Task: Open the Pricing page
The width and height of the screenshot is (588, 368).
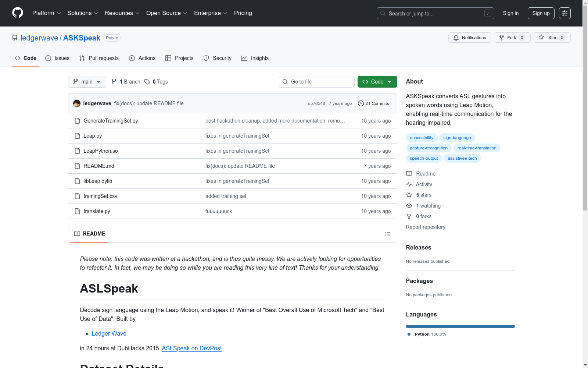Action: [243, 13]
